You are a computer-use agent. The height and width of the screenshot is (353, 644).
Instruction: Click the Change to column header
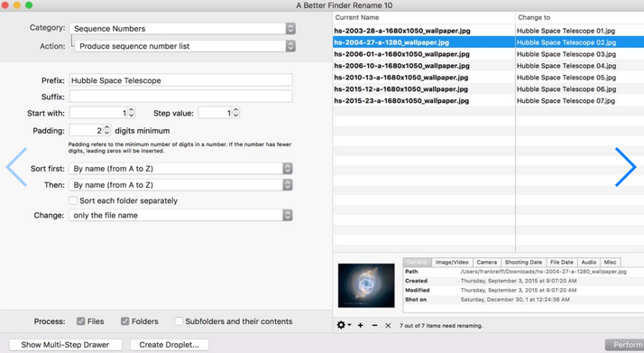(x=580, y=17)
